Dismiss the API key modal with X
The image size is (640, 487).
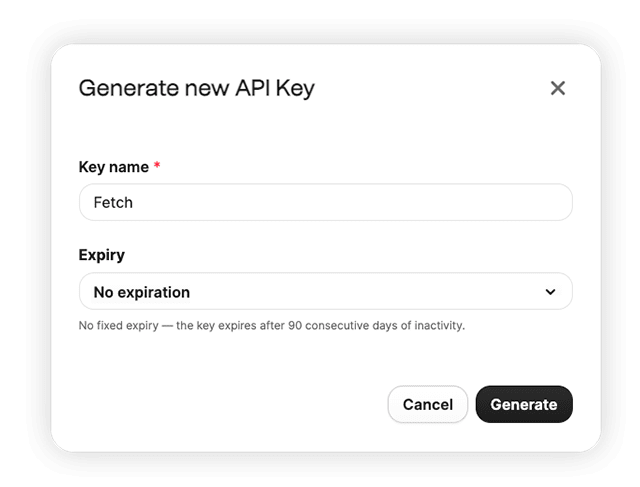coord(558,88)
